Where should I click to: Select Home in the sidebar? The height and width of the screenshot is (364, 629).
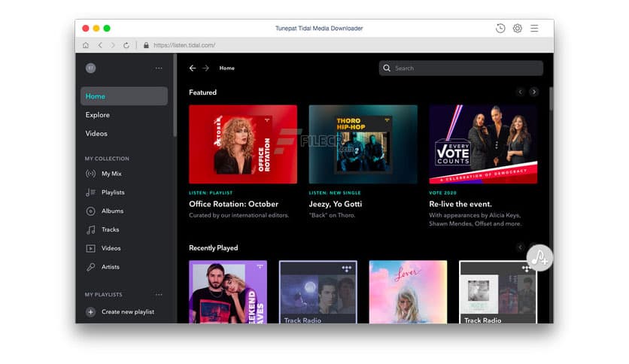[x=124, y=96]
